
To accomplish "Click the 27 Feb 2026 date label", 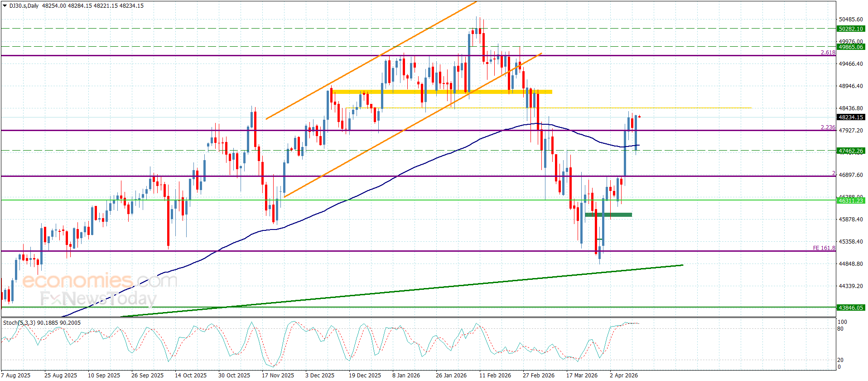I will (x=539, y=376).
